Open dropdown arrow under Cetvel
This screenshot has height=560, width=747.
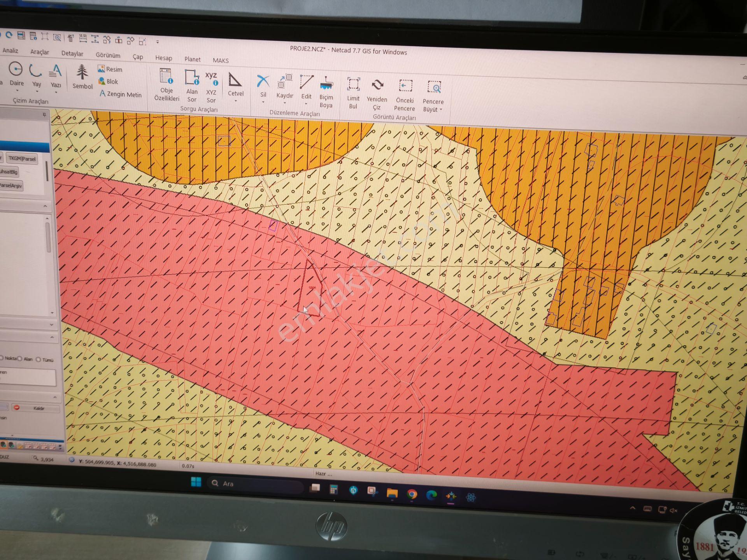coord(236,101)
